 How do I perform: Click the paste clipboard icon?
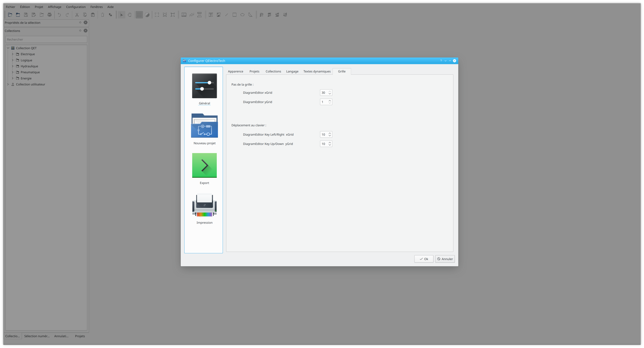click(93, 15)
